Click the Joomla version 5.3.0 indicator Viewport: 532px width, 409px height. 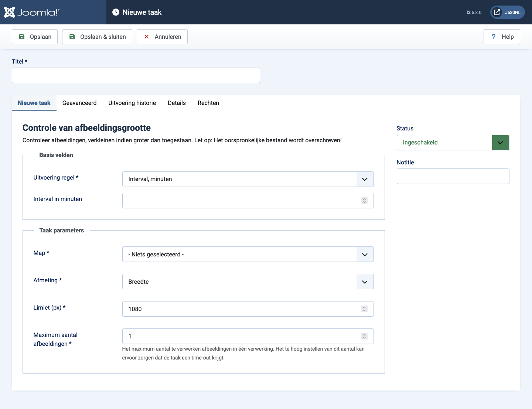[x=474, y=12]
